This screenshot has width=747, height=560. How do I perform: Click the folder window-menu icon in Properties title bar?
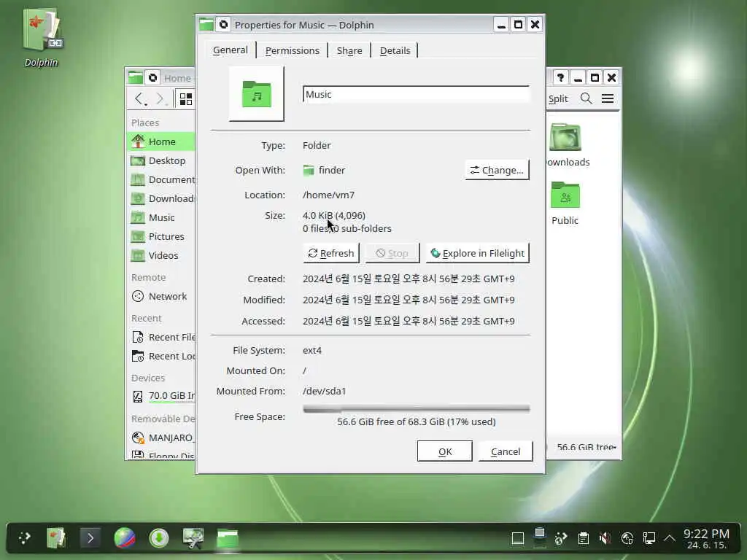coord(206,24)
